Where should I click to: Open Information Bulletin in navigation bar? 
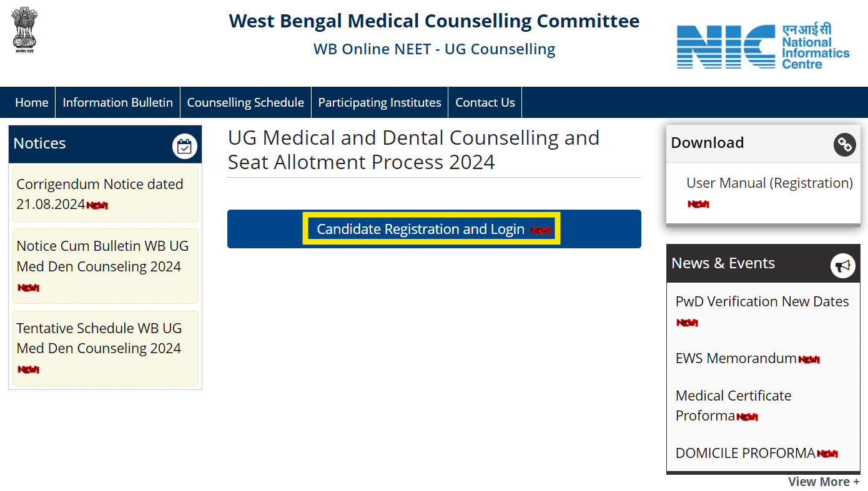118,102
